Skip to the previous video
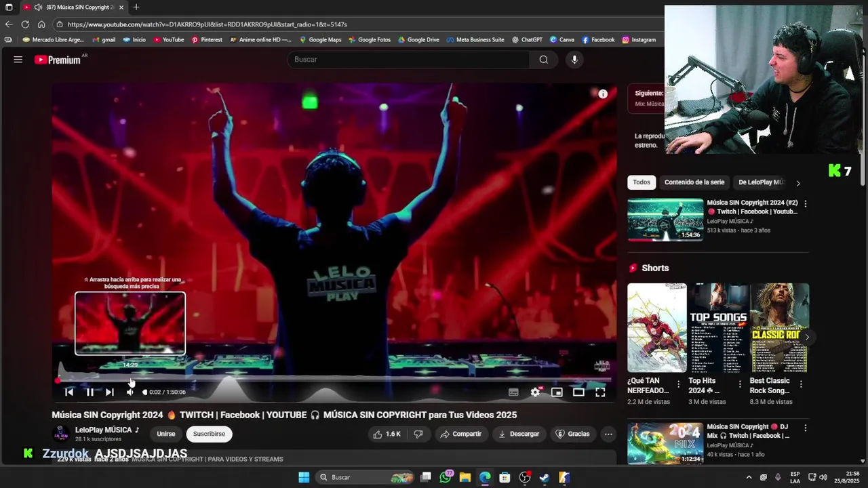 (x=68, y=392)
